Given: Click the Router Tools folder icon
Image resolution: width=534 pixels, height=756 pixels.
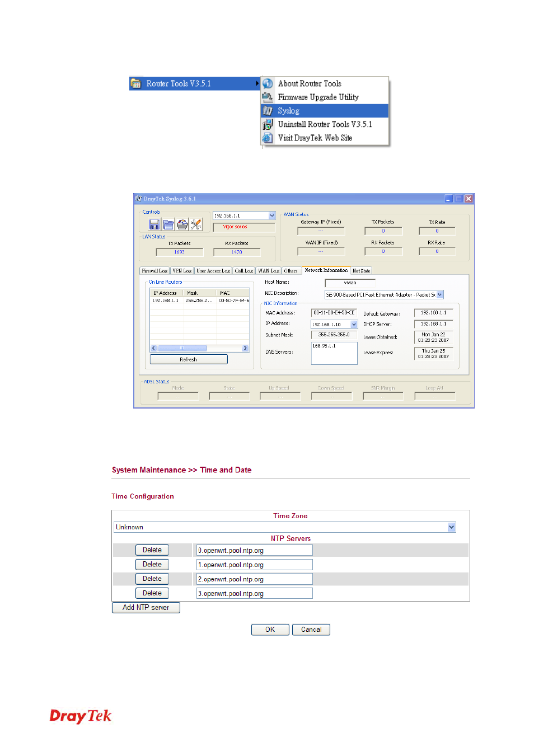Looking at the screenshot, I should (x=135, y=83).
